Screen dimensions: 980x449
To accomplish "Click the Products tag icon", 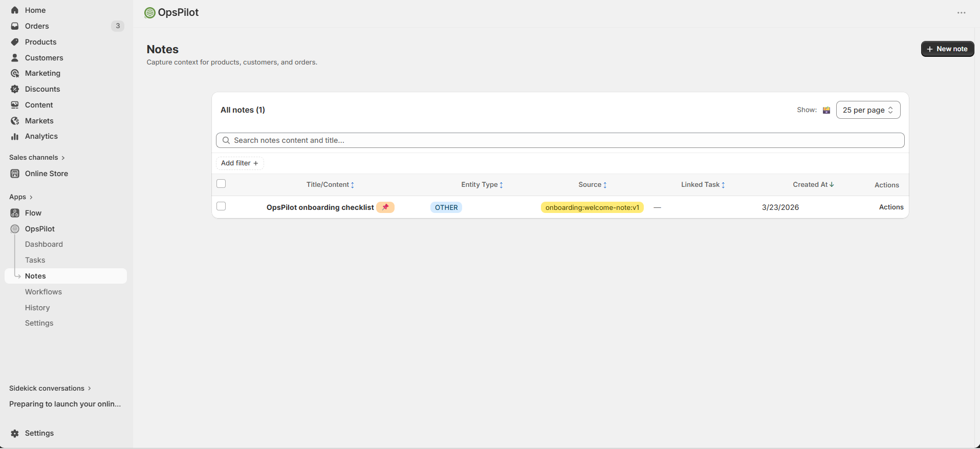I will pyautogui.click(x=15, y=42).
